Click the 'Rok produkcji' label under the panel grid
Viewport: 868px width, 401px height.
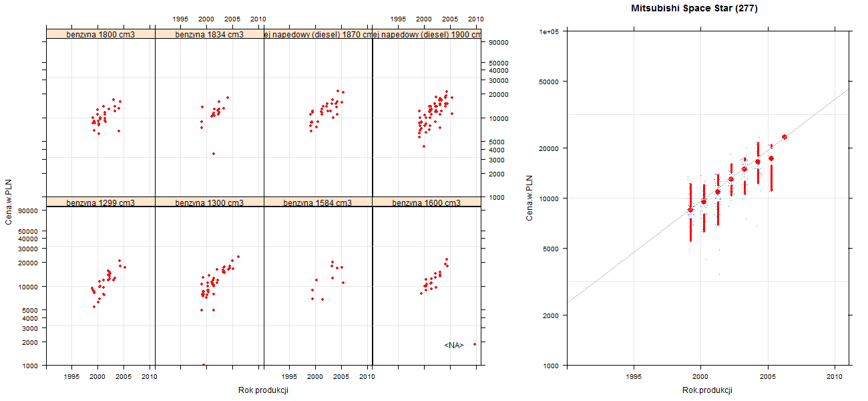click(263, 390)
